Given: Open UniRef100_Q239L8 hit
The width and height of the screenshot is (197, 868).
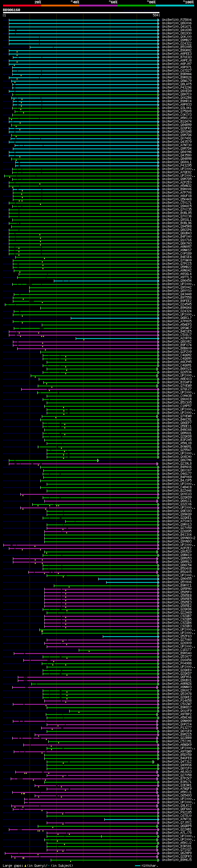Looking at the screenshot, I should pyautogui.click(x=177, y=464).
